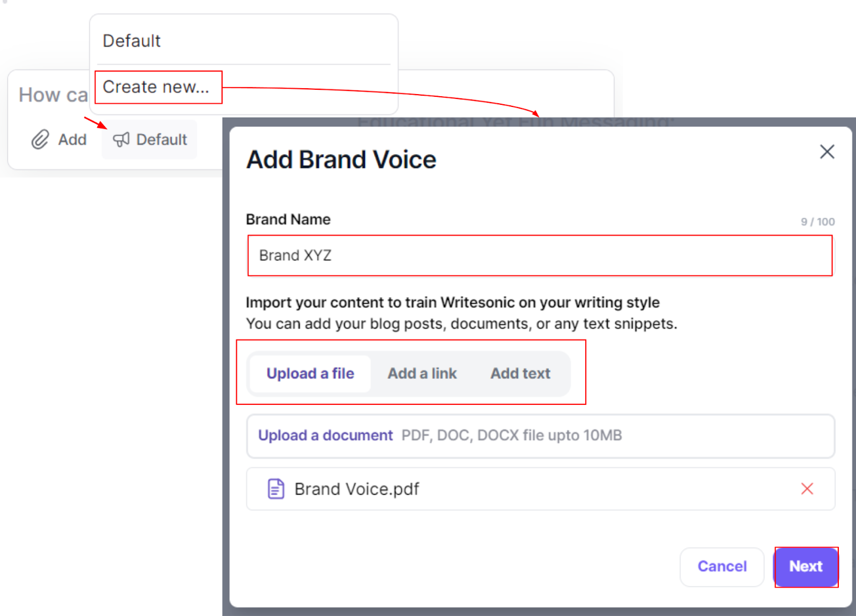Click the Add attachment button

tap(59, 140)
